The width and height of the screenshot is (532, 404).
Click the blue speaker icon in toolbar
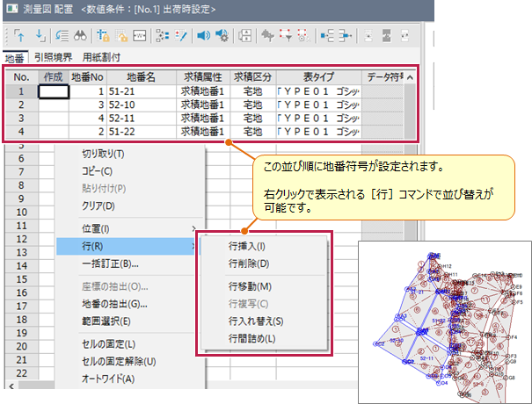[x=202, y=36]
